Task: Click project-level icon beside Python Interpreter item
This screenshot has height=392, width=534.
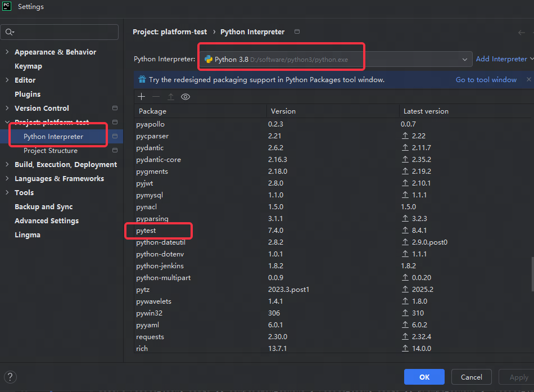Action: point(115,136)
